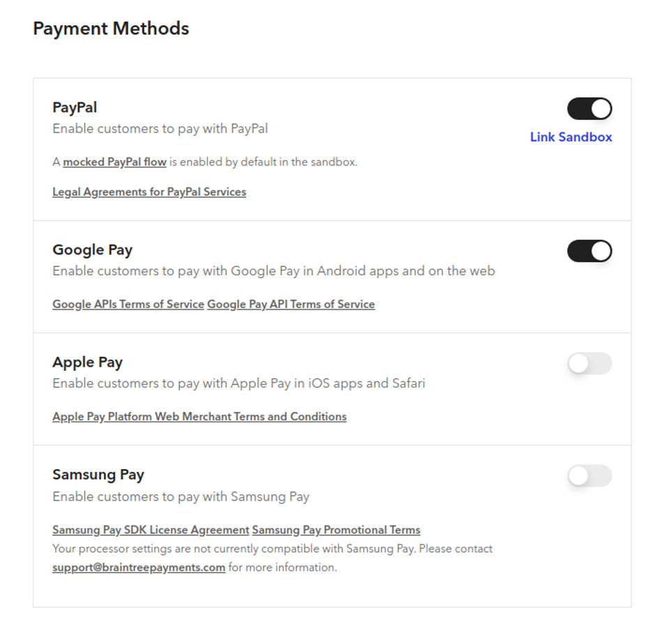The height and width of the screenshot is (644, 656).
Task: View Google Pay API Terms of Service
Action: pos(291,305)
